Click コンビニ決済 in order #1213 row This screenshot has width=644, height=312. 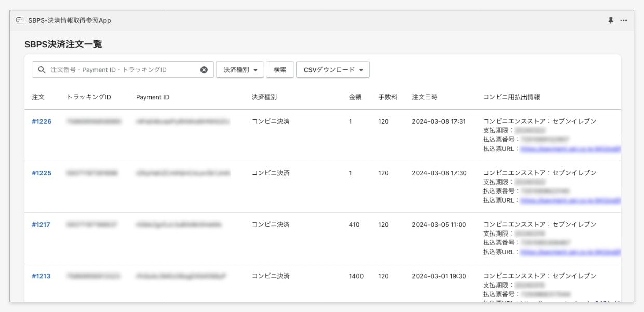271,276
